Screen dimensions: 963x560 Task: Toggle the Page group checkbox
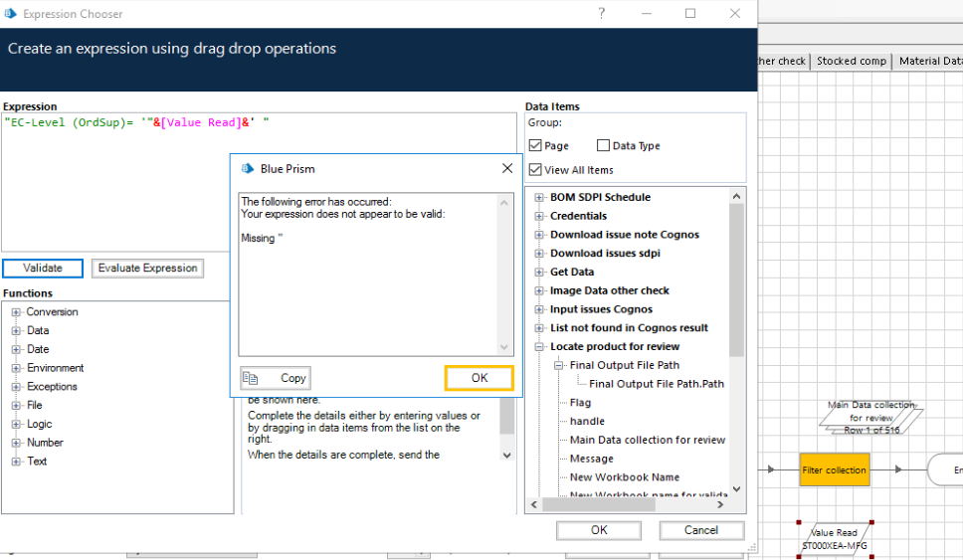(x=536, y=146)
